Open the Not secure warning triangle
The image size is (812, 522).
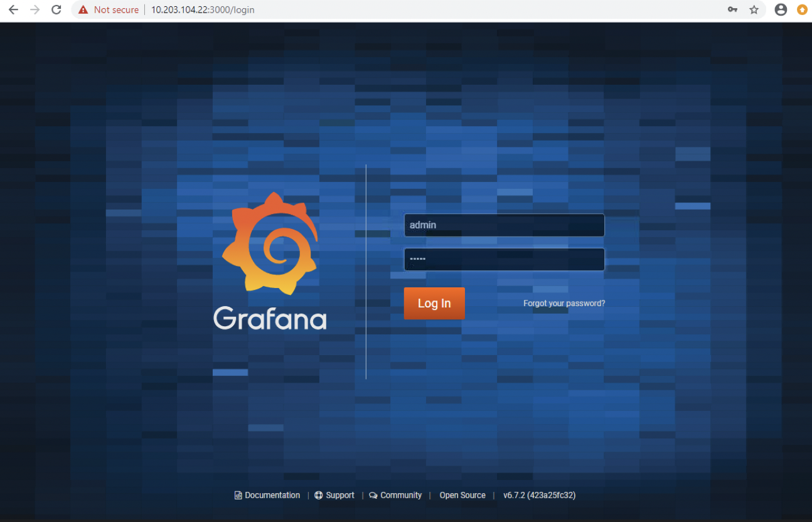pos(83,10)
